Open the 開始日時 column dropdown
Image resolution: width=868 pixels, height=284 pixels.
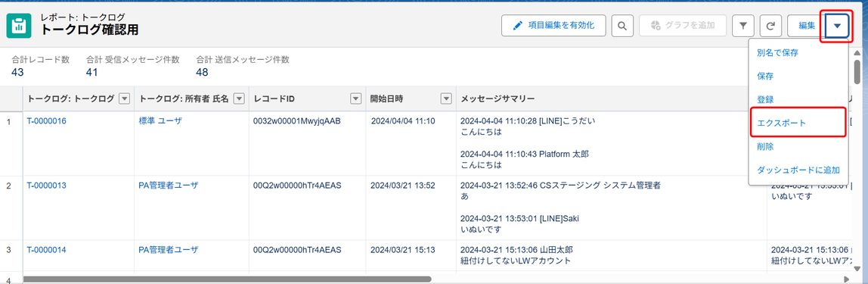(x=445, y=98)
